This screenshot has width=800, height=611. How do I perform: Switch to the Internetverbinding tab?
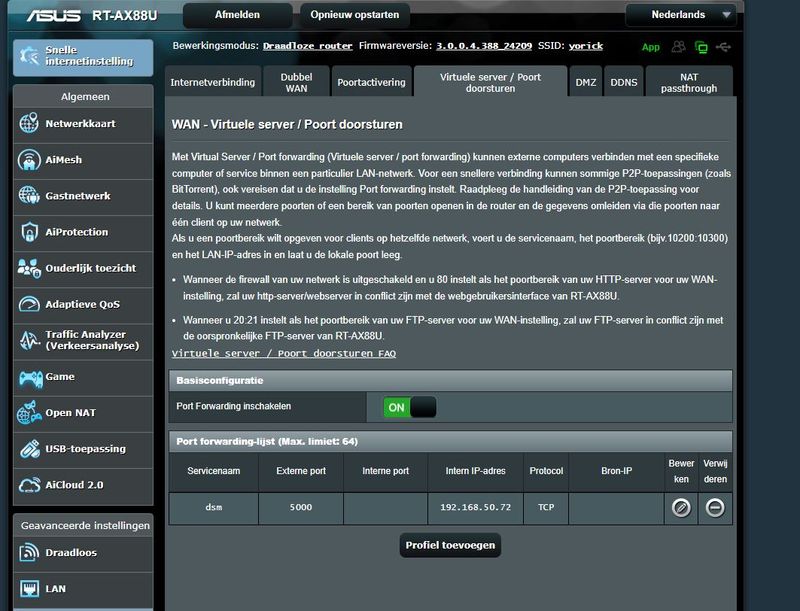click(x=213, y=82)
